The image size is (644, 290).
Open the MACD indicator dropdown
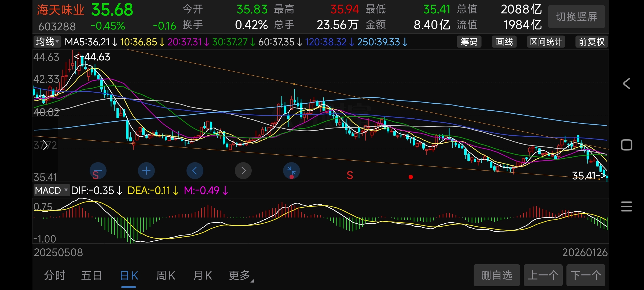click(x=52, y=190)
